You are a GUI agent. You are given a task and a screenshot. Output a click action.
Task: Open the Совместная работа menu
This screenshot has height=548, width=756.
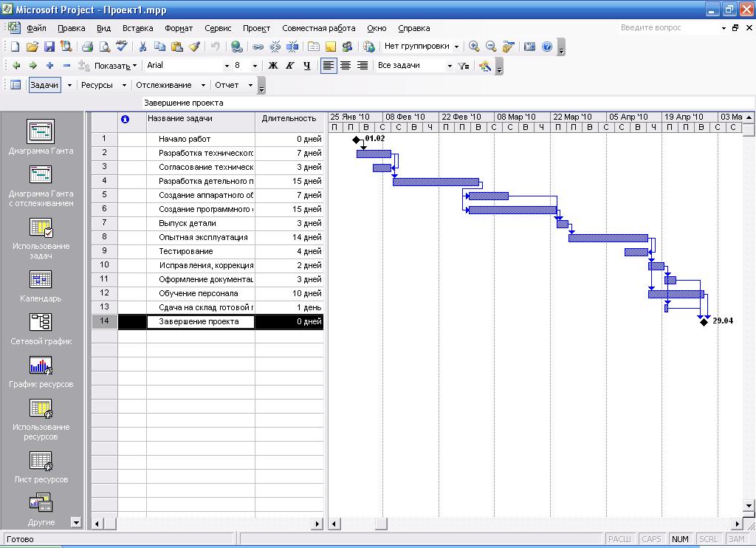(x=319, y=28)
